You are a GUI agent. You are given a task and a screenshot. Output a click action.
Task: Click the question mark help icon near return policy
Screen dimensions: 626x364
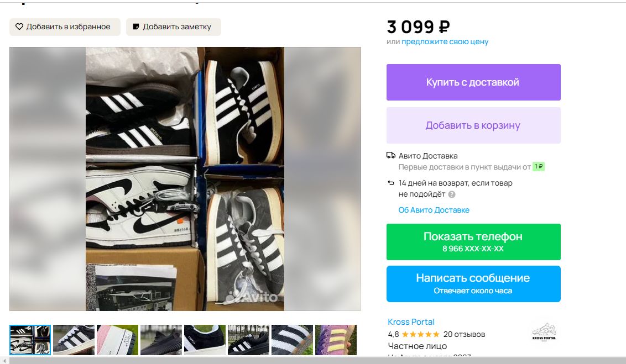452,194
